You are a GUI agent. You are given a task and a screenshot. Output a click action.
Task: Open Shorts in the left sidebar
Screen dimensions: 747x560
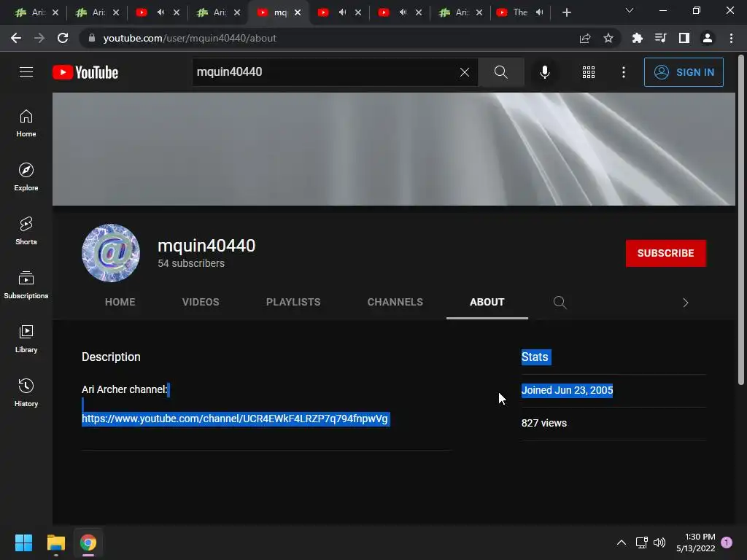(26, 231)
